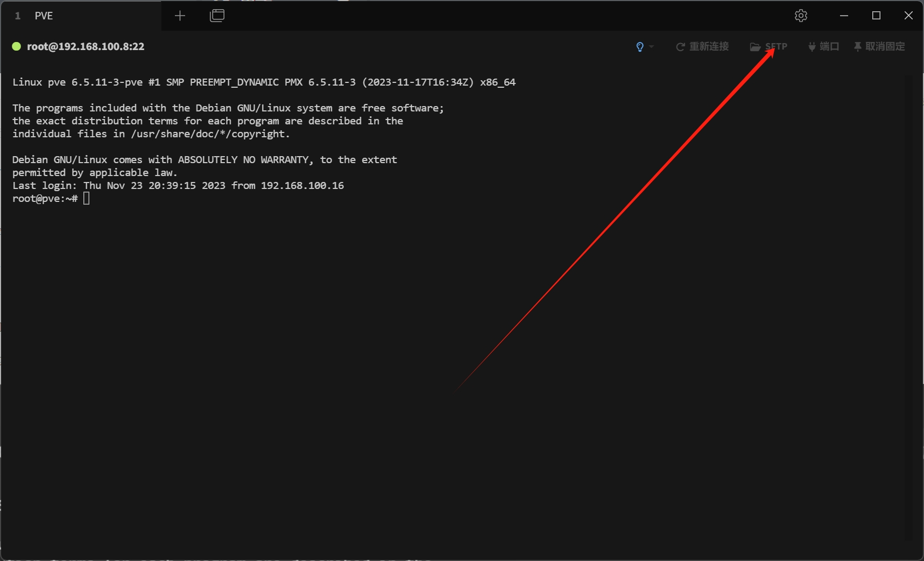Viewport: 924px width, 561px height.
Task: Switch to the PVE tab
Action: click(x=44, y=16)
